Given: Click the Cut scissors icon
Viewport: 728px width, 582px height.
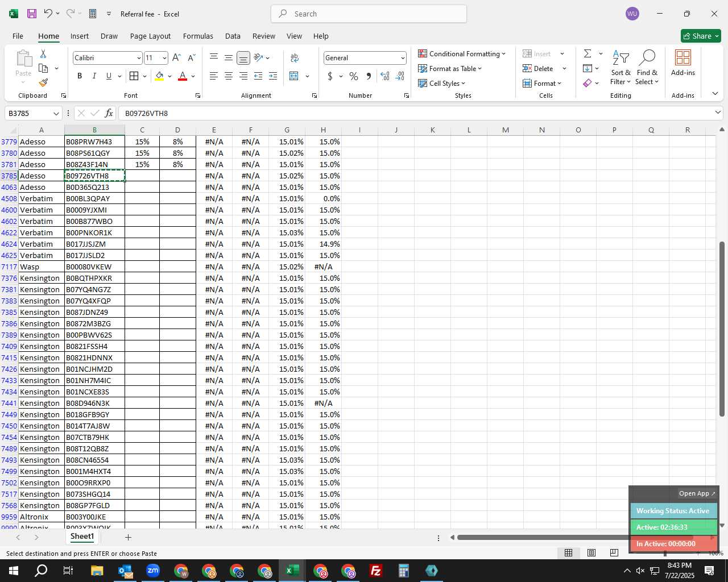Looking at the screenshot, I should (43, 53).
